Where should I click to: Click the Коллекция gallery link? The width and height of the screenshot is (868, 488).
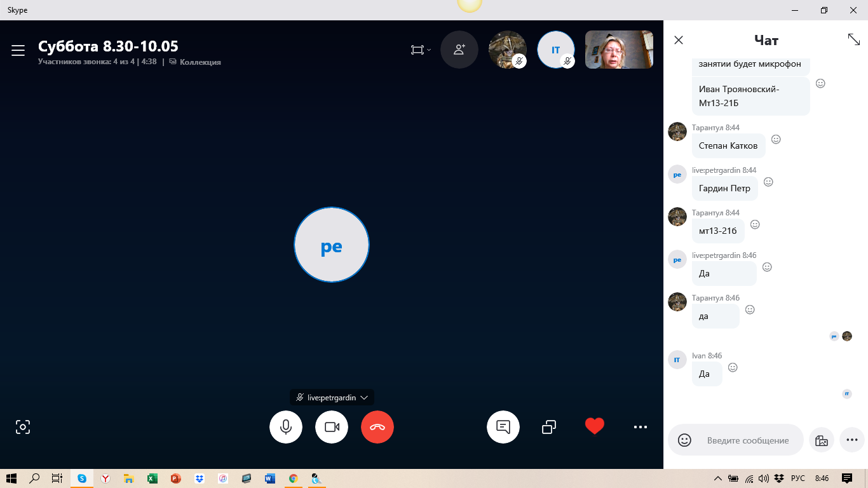point(200,62)
